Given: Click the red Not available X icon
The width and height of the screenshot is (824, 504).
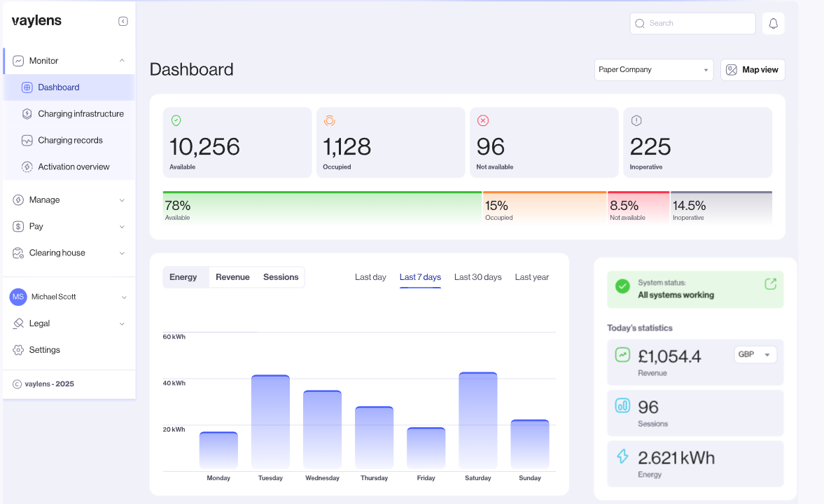Looking at the screenshot, I should [x=483, y=120].
